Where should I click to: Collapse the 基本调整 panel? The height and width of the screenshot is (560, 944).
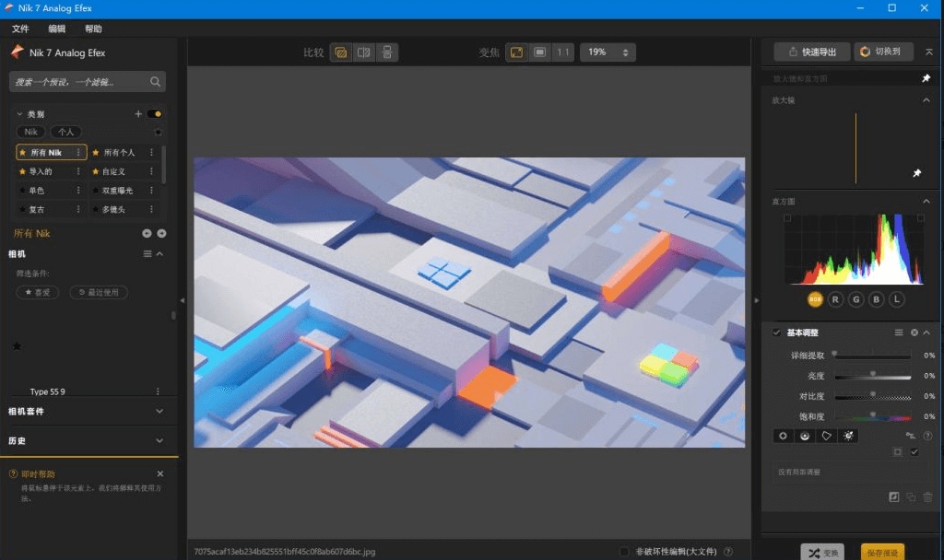pyautogui.click(x=926, y=332)
